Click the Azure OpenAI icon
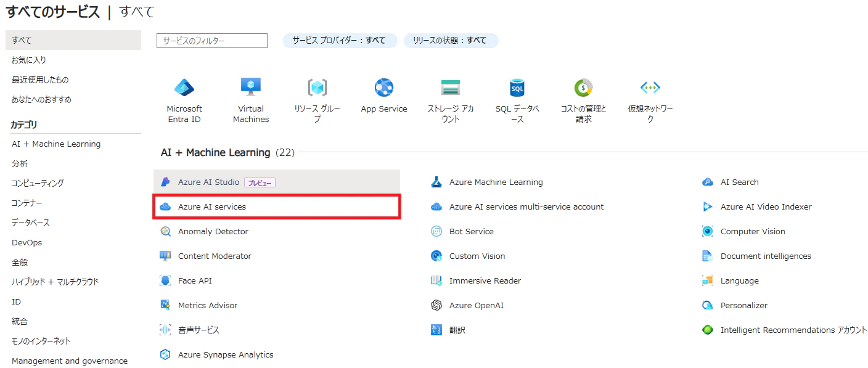The width and height of the screenshot is (868, 368). (x=436, y=305)
